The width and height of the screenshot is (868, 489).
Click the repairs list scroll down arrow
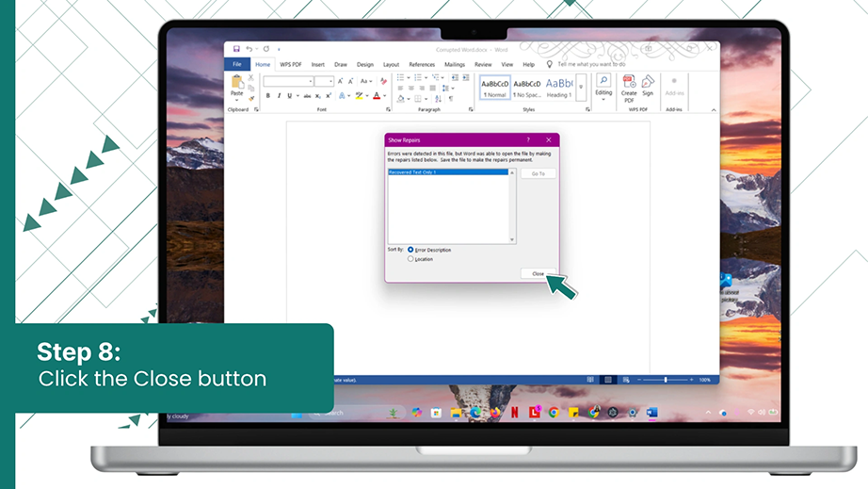pos(512,240)
